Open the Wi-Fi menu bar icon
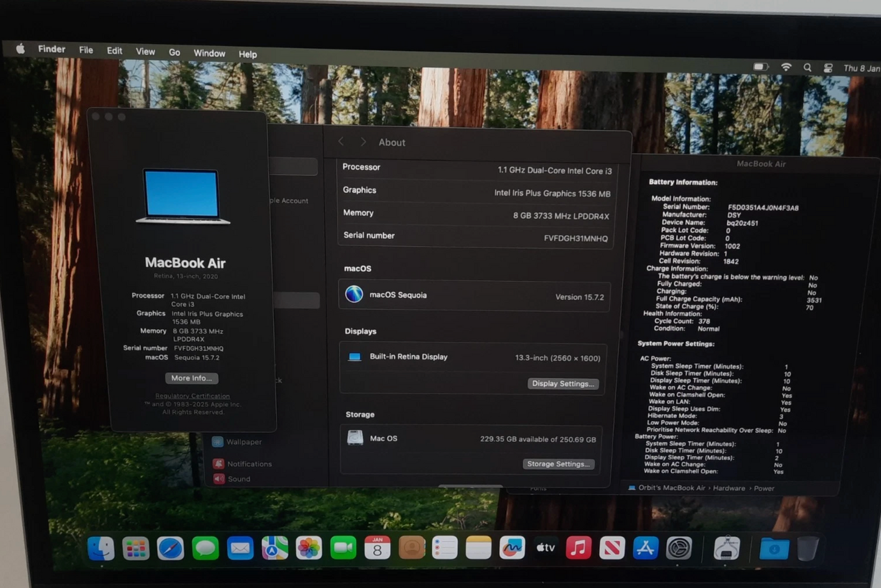The width and height of the screenshot is (881, 588). coord(786,67)
